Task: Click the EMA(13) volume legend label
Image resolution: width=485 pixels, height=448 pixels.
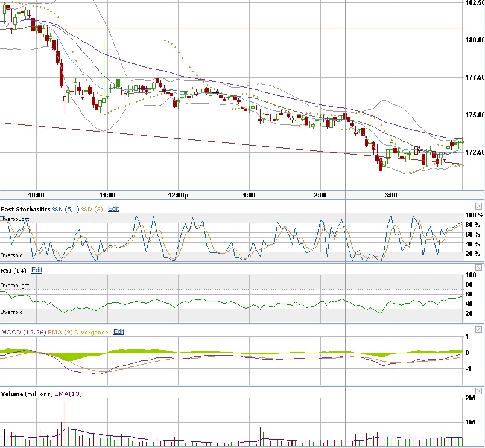Action: click(x=68, y=394)
